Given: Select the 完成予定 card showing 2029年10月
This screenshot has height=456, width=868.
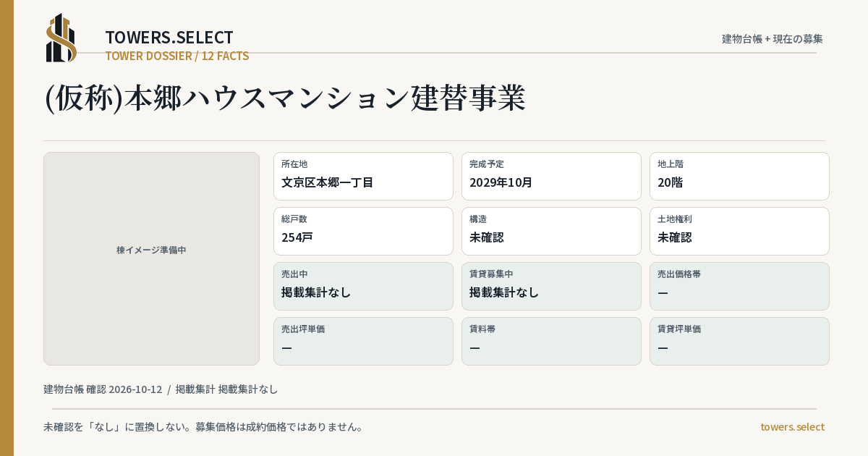Looking at the screenshot, I should click(x=551, y=176).
